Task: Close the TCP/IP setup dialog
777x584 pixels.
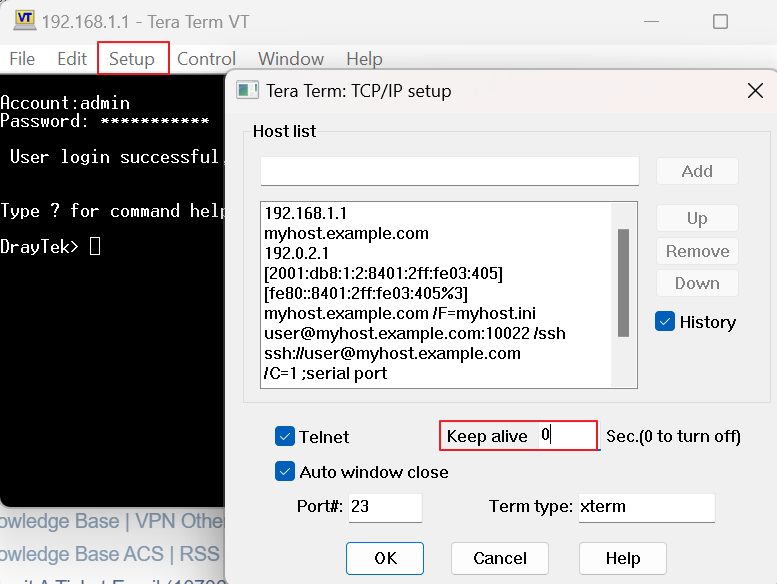Action: pos(755,91)
